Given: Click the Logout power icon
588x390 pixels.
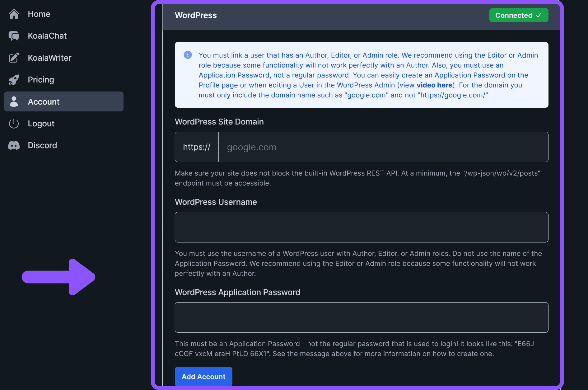Looking at the screenshot, I should point(14,124).
